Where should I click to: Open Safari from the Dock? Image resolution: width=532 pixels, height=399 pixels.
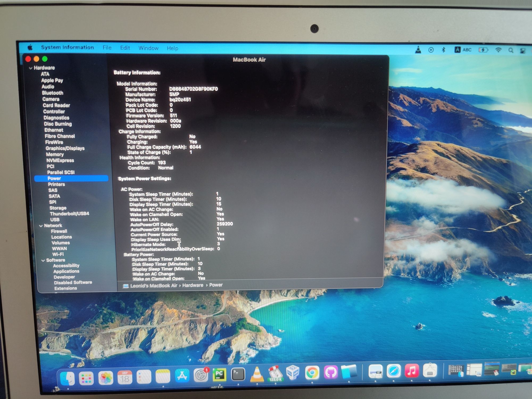coord(394,371)
